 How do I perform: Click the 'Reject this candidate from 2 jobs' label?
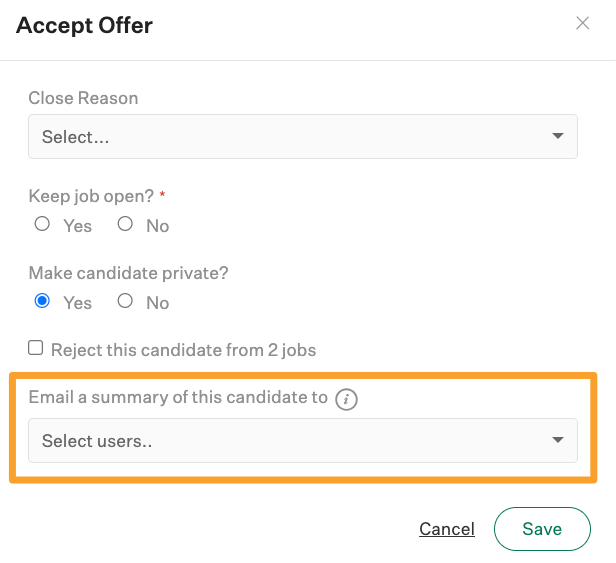(x=183, y=350)
